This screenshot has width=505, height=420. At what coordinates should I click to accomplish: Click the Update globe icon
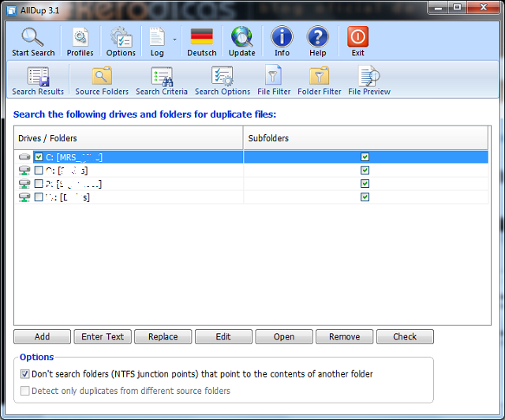pyautogui.click(x=241, y=37)
